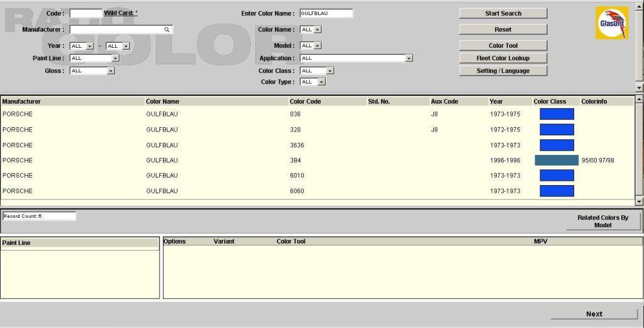The height and width of the screenshot is (328, 644).
Task: Select the blue swatch for code 6010
Action: point(557,176)
